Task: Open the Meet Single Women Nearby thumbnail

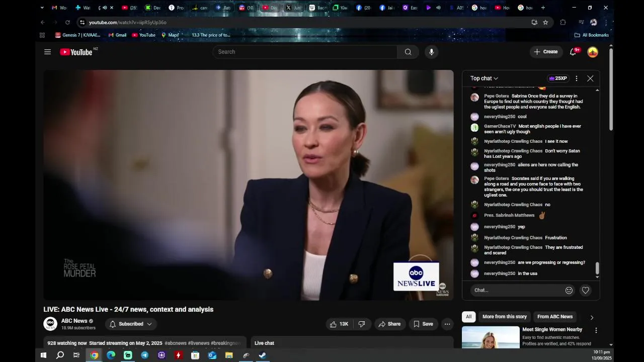Action: 491,337
